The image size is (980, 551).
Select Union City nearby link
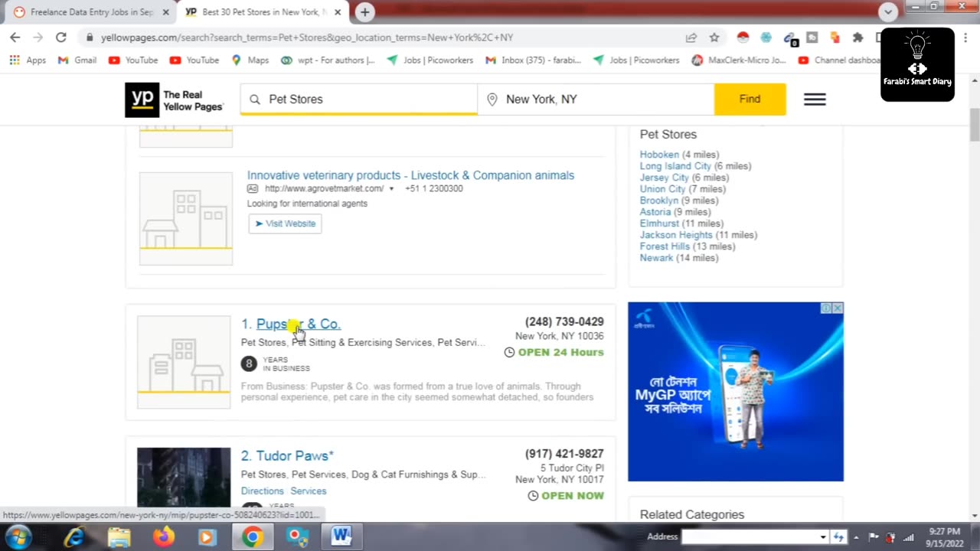tap(663, 189)
